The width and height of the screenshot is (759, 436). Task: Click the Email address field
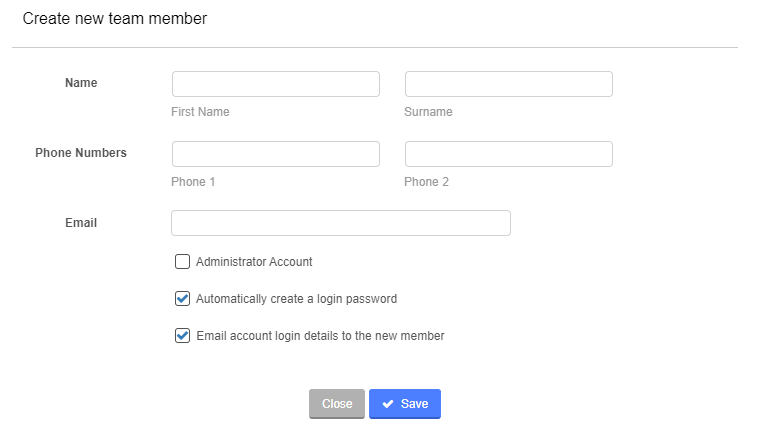341,223
